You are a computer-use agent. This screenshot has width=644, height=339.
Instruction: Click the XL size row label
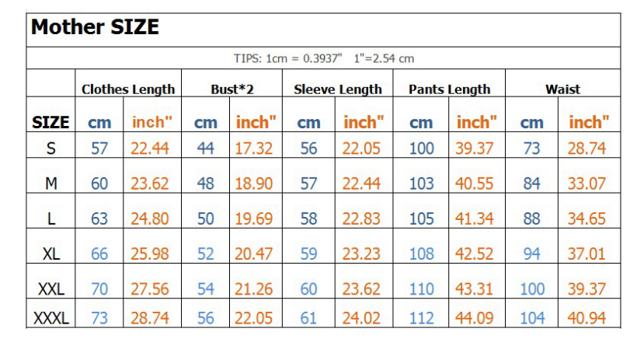click(50, 254)
